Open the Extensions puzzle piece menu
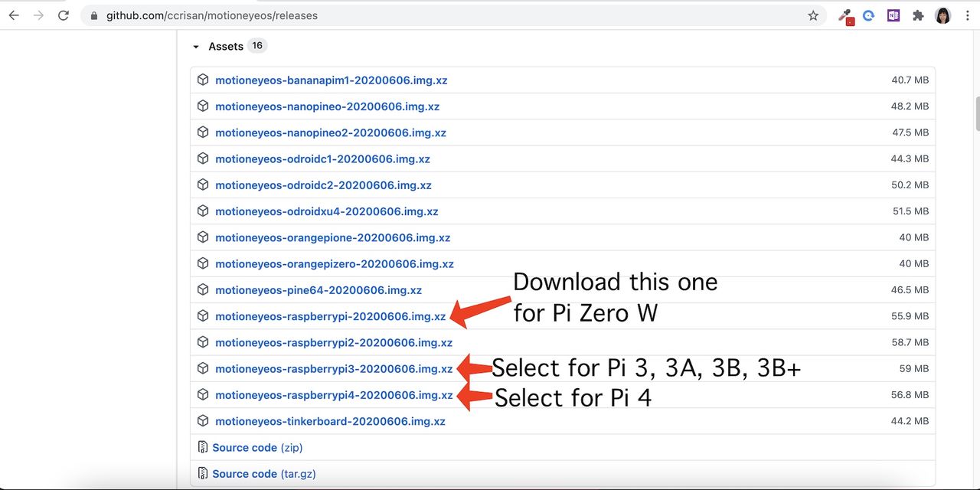This screenshot has height=490, width=980. [x=918, y=15]
